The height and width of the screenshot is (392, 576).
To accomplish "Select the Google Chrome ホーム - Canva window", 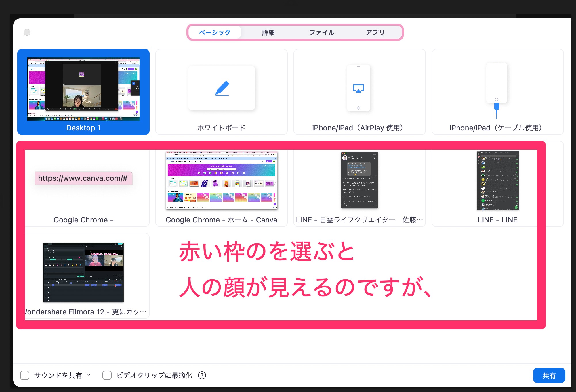I will (222, 180).
